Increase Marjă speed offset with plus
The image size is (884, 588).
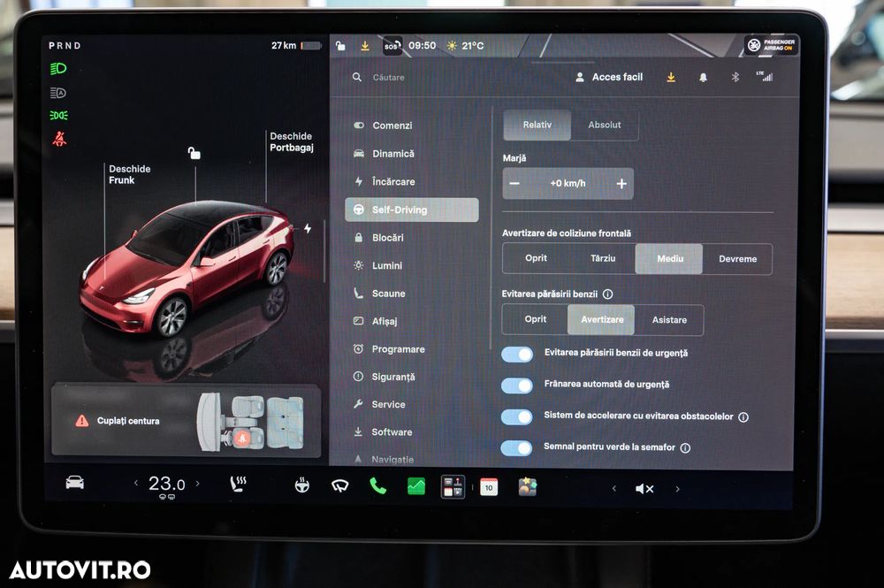(x=621, y=183)
